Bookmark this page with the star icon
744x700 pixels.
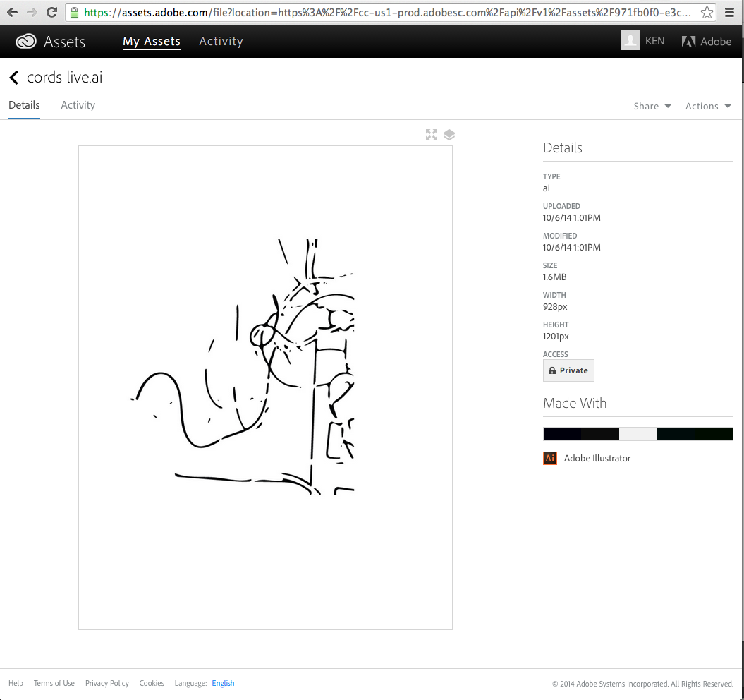coord(707,12)
